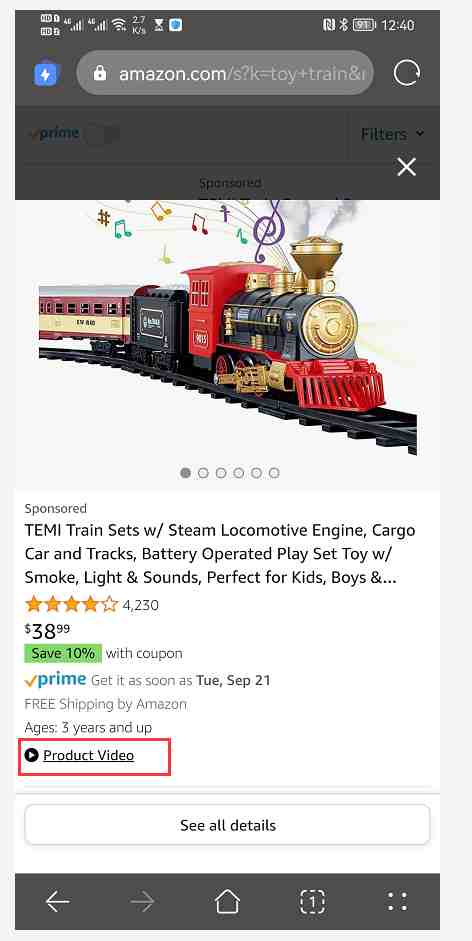Tap the forward arrow in bottom bar
This screenshot has height=941, width=472.
[x=142, y=901]
